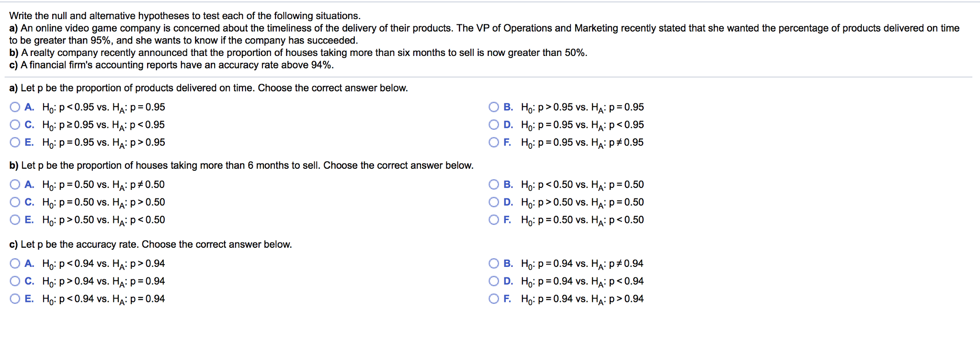Choose option F for part b)

[x=493, y=220]
